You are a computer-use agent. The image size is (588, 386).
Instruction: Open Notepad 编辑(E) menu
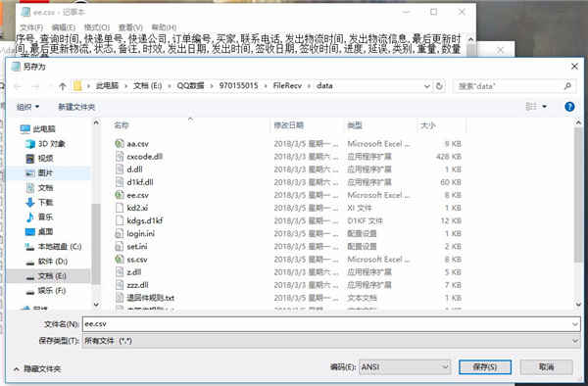point(64,27)
